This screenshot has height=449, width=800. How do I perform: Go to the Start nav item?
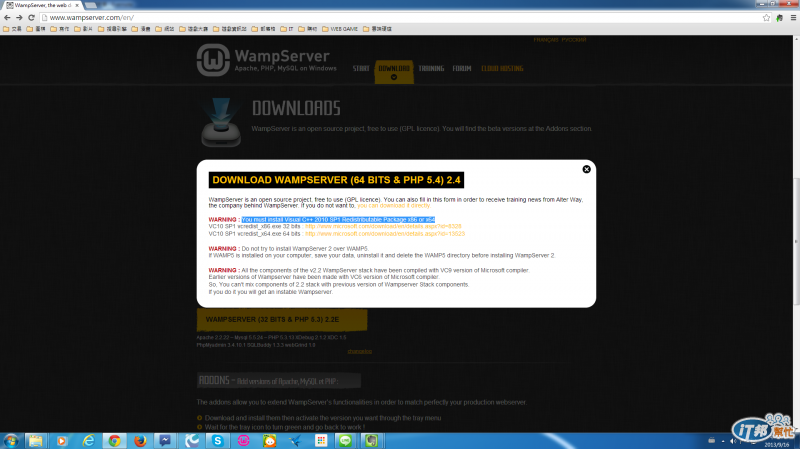(361, 68)
